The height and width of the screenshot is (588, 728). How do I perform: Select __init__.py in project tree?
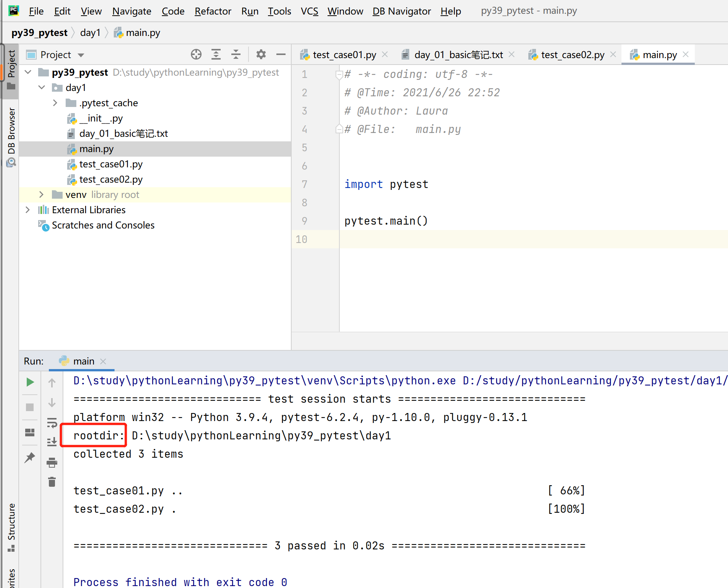(101, 118)
